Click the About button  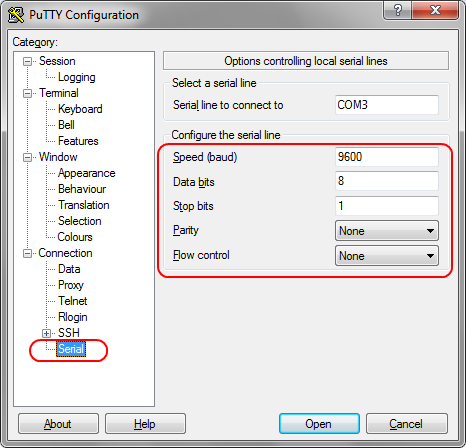coord(58,424)
